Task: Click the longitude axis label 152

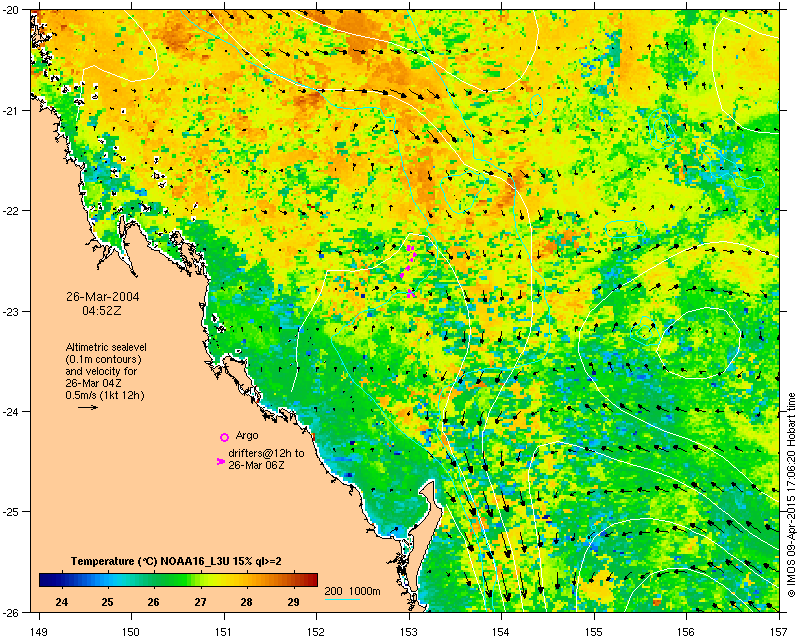Action: click(x=316, y=632)
